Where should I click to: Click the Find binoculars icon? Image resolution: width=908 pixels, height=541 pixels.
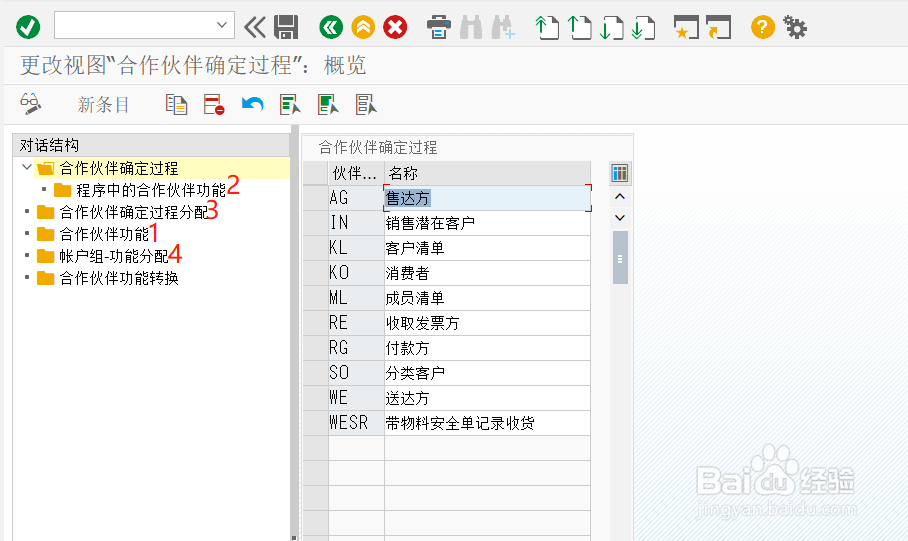(x=471, y=27)
